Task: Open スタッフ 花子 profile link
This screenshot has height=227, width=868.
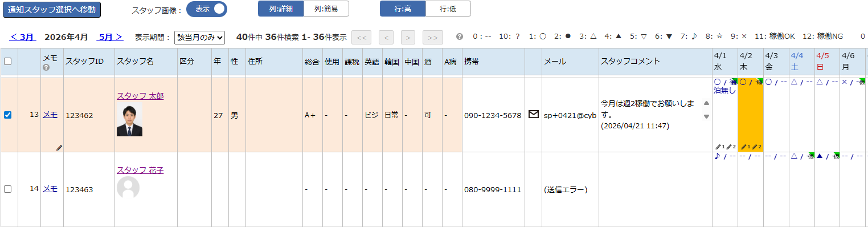Action: (x=140, y=170)
